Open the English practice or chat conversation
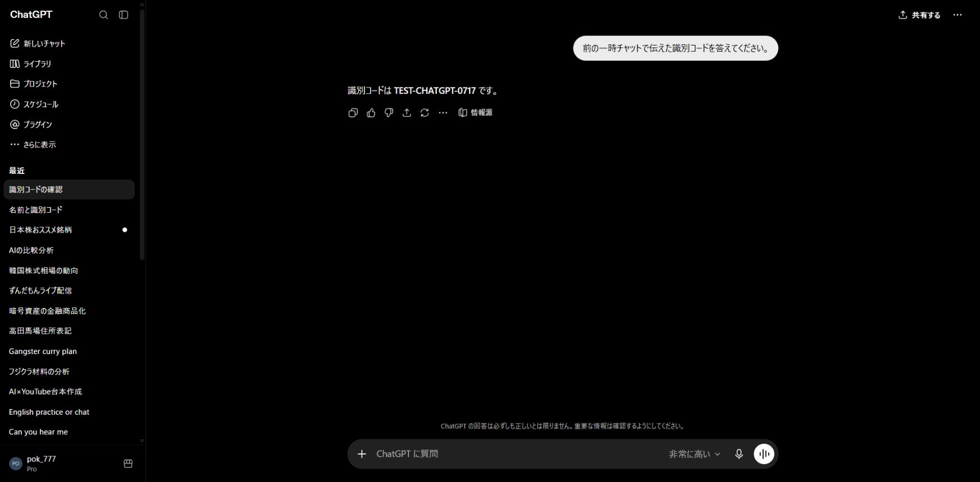The height and width of the screenshot is (482, 980). click(x=69, y=412)
